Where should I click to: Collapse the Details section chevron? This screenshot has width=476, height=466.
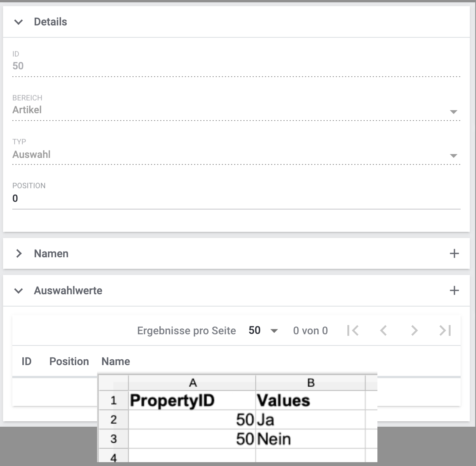18,22
